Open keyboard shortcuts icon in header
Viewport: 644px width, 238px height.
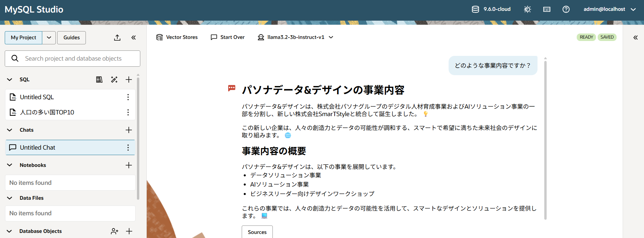click(x=547, y=9)
